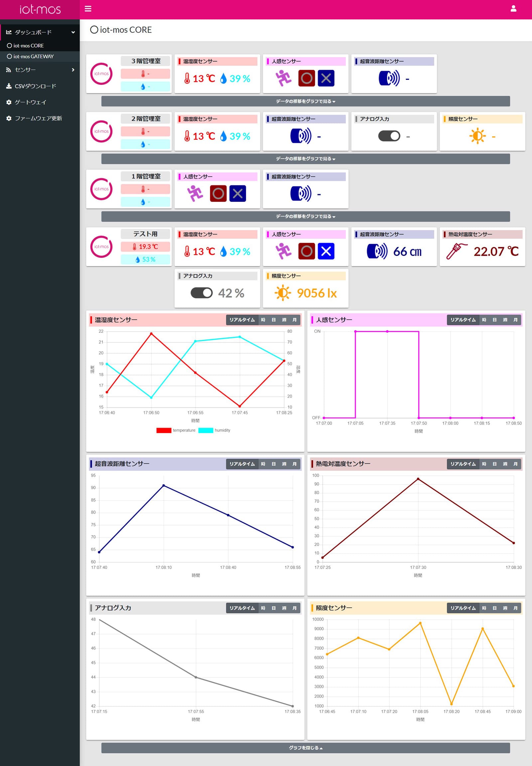Open the hamburger menu icon
This screenshot has height=766, width=532.
[88, 9]
